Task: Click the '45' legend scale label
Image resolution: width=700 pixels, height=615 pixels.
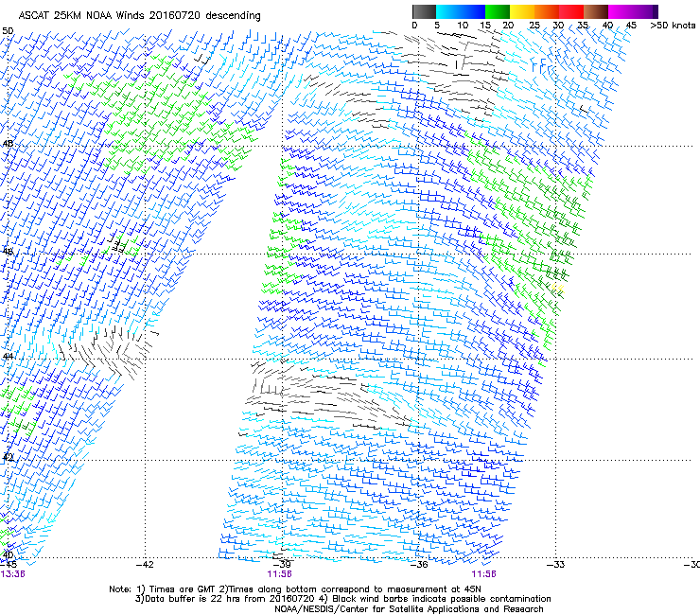Action: (631, 25)
